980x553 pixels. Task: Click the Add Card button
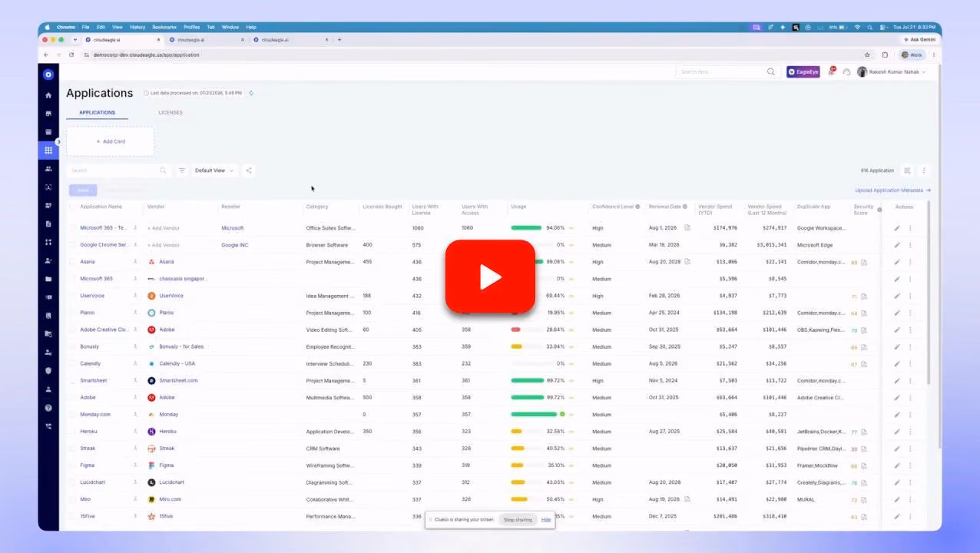111,141
